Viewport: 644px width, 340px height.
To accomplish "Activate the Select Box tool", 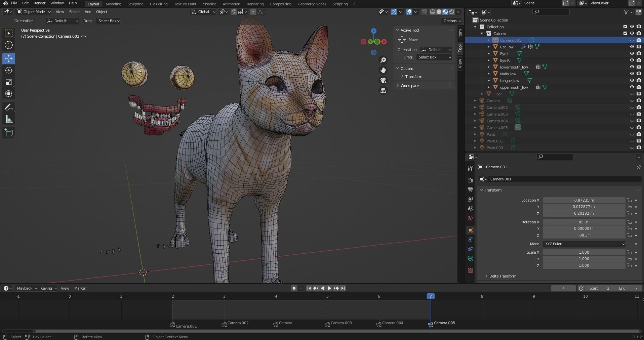I will point(9,33).
